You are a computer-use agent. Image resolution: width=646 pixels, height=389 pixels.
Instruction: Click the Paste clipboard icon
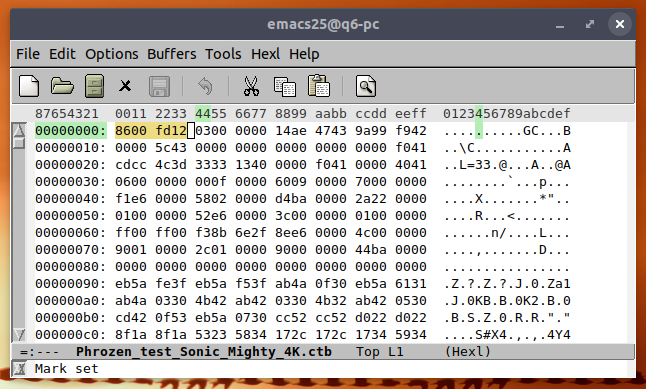pos(319,86)
